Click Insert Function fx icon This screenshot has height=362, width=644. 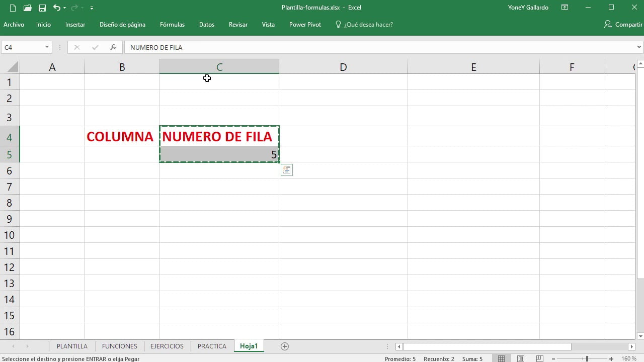(113, 47)
